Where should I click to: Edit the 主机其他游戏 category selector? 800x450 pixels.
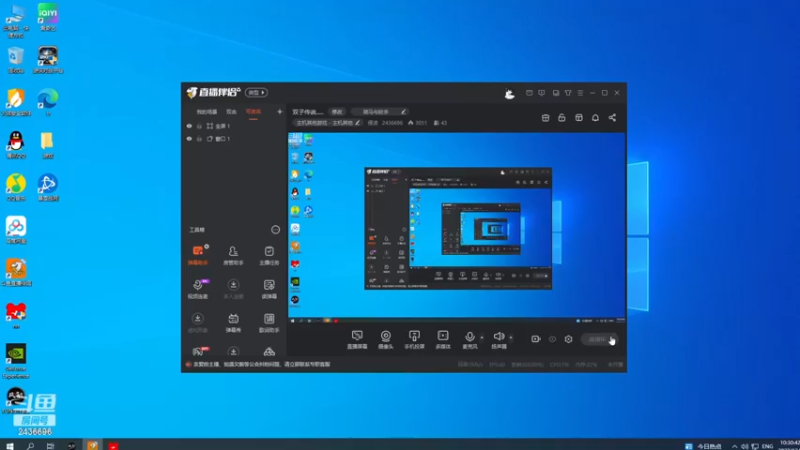[x=328, y=123]
